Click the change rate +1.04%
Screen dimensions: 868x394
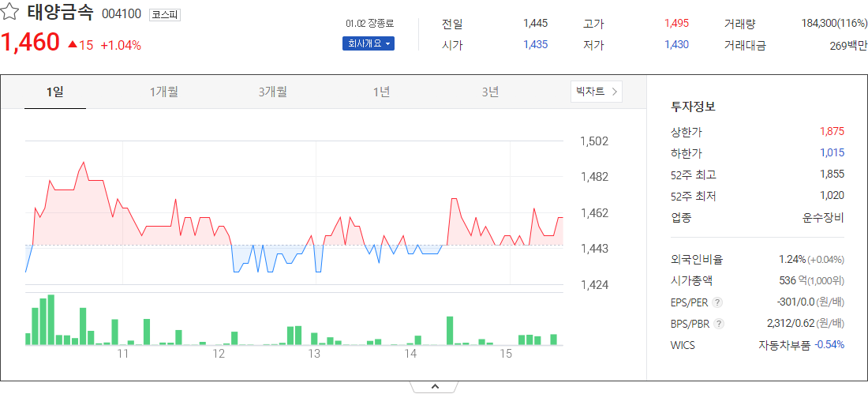(x=121, y=46)
